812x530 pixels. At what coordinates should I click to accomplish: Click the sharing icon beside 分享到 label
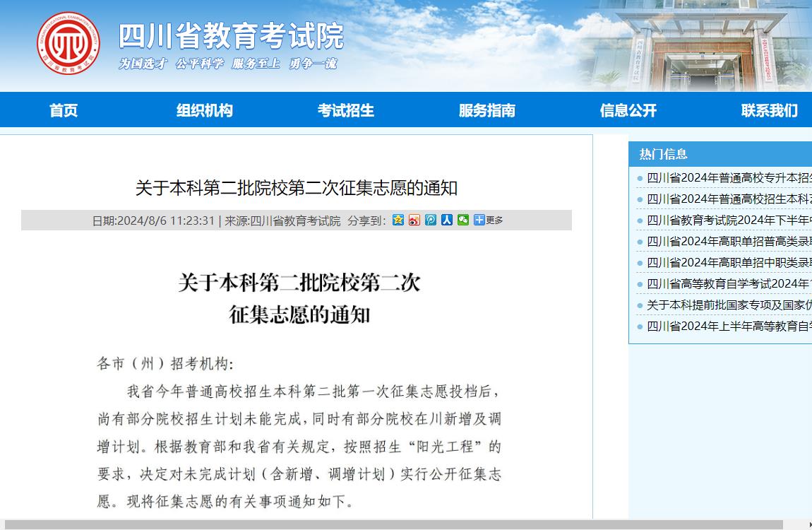pos(398,220)
